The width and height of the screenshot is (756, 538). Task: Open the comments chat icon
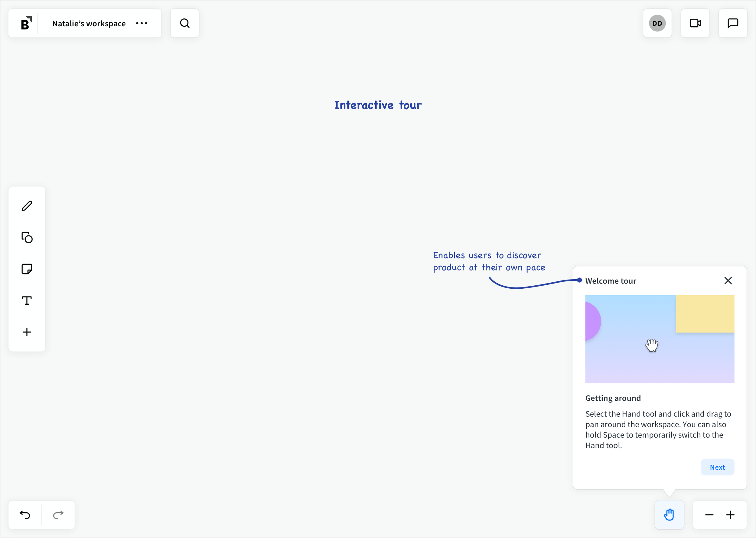click(733, 23)
